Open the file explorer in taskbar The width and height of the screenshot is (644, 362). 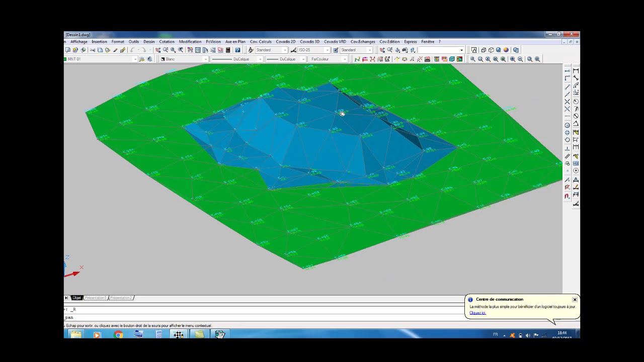(x=76, y=334)
